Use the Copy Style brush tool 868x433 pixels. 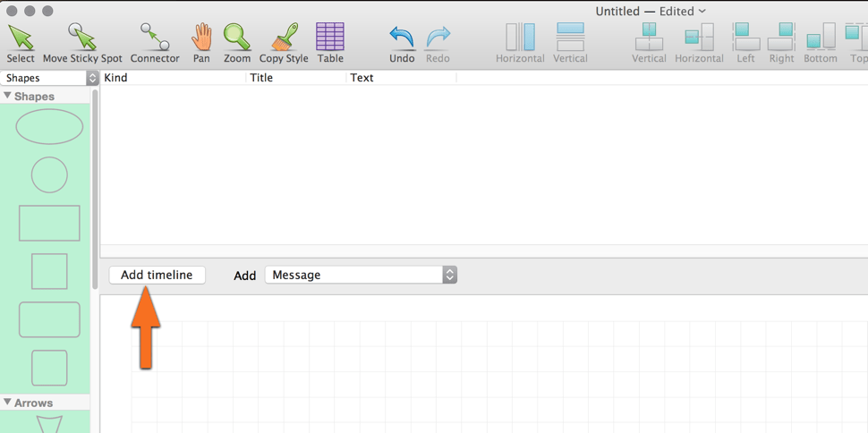click(284, 43)
